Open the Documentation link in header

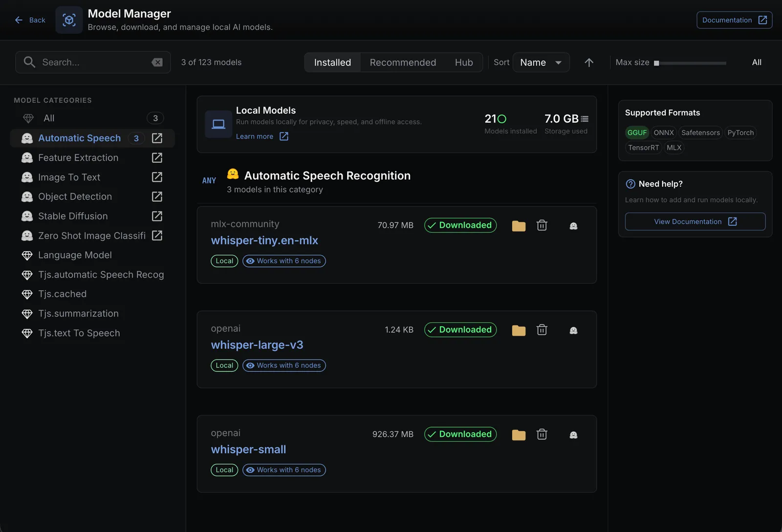[734, 20]
